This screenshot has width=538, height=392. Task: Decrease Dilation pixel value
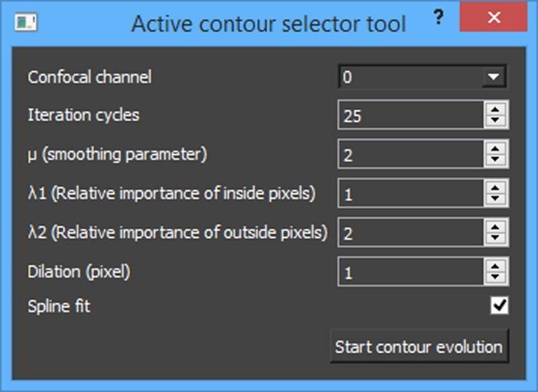point(495,277)
